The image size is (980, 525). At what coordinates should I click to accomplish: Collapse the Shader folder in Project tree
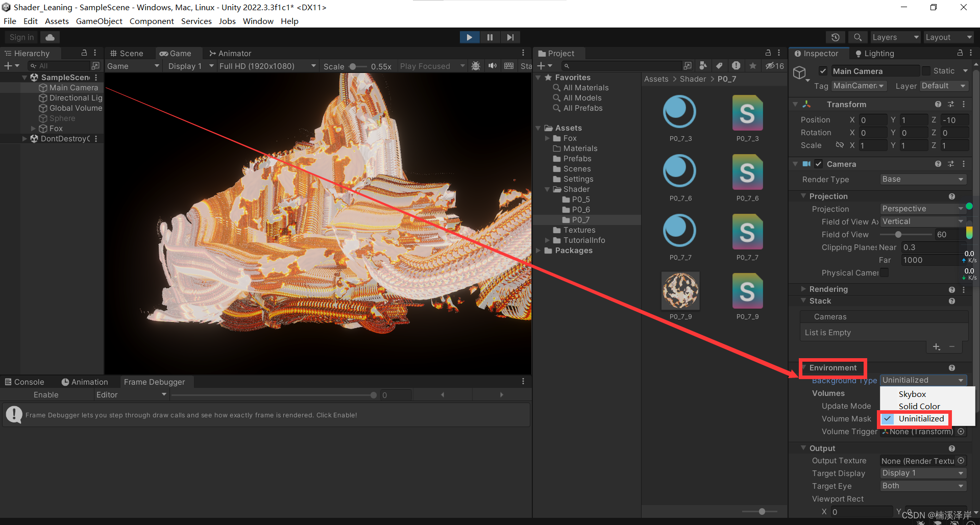point(547,189)
